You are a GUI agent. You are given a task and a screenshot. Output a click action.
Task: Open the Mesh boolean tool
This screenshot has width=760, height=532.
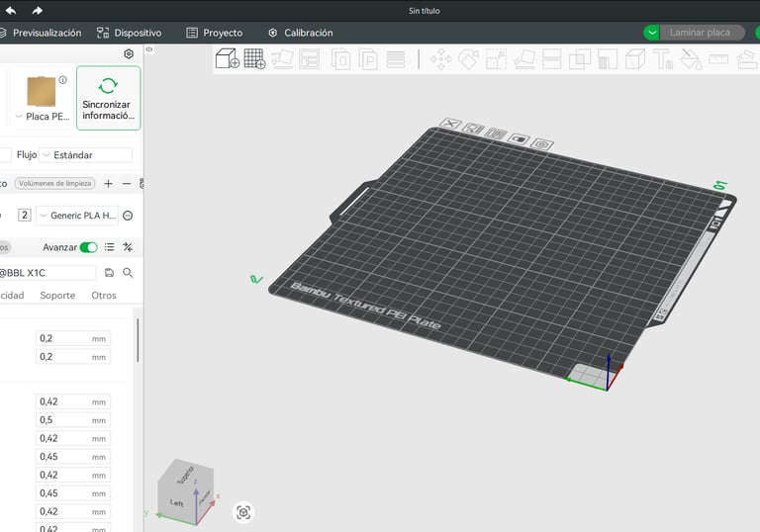point(579,59)
